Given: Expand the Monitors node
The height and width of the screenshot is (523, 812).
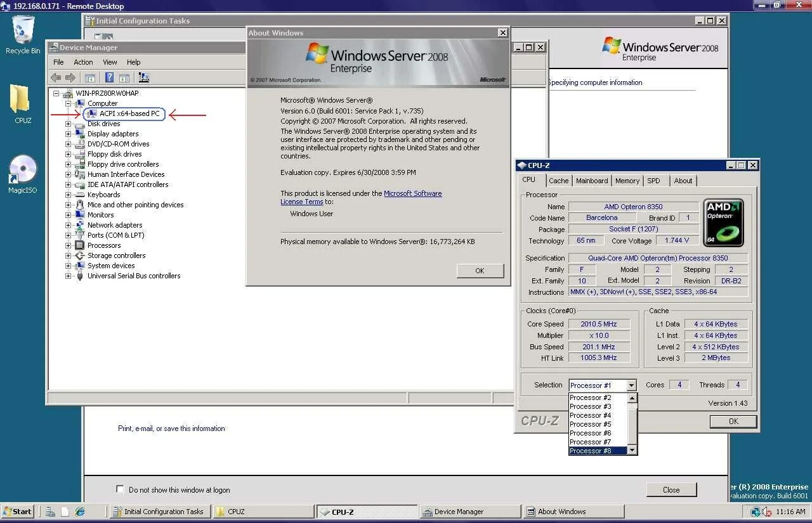Looking at the screenshot, I should (68, 215).
